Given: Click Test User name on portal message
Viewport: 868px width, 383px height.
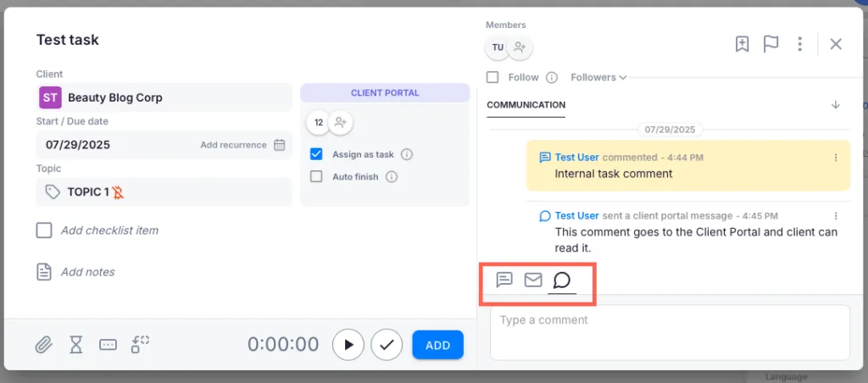Looking at the screenshot, I should pos(576,215).
